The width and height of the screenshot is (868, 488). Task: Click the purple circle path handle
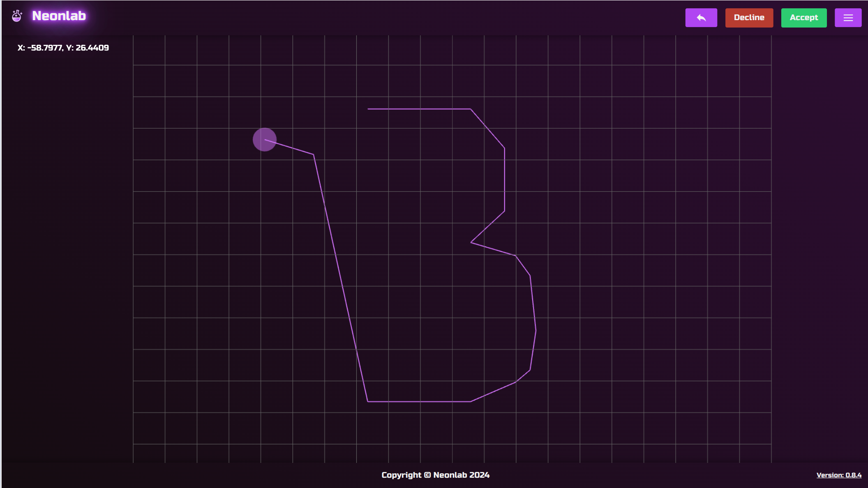pyautogui.click(x=264, y=140)
